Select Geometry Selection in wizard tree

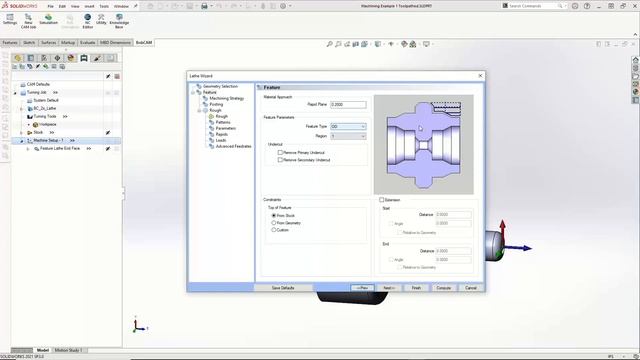220,87
